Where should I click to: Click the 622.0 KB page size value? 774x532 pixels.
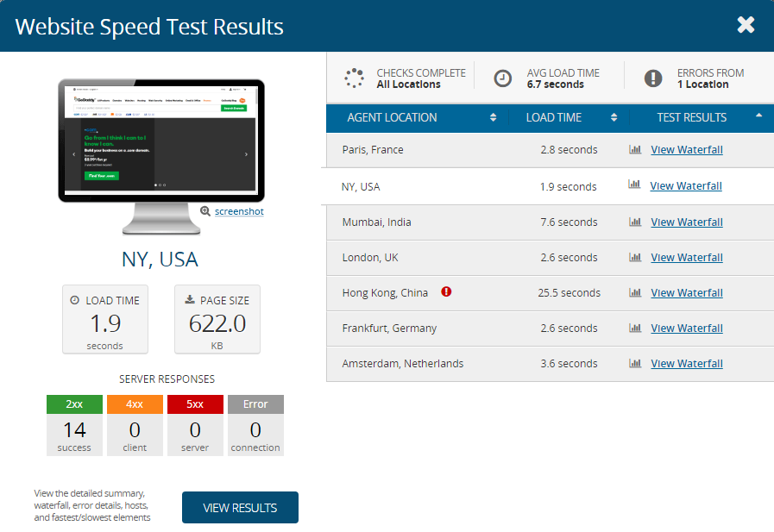click(217, 324)
